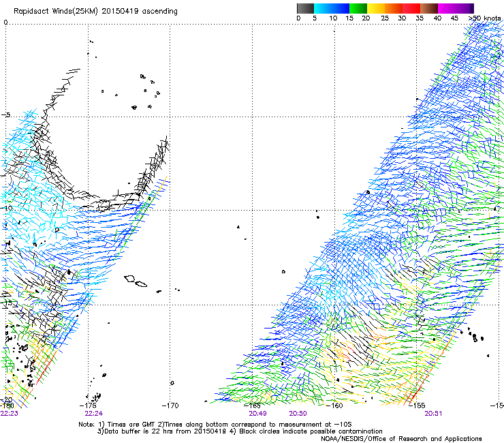
Task: Click the '30' label under the color bar
Action: pos(402,18)
